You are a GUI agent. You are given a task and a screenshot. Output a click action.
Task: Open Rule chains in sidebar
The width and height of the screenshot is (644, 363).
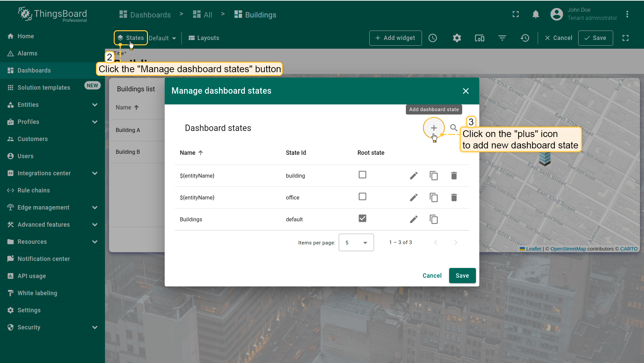(34, 190)
